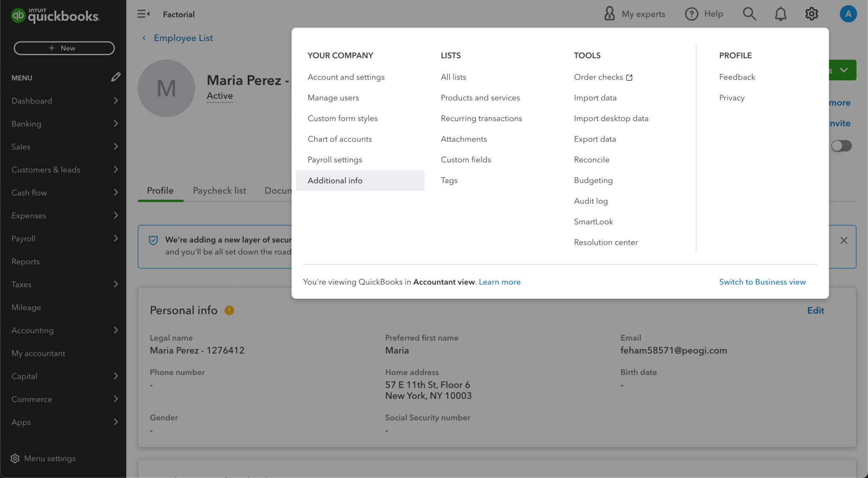Switch to the Paycheck list tab
Screen dimensions: 868x478
[x=219, y=190]
